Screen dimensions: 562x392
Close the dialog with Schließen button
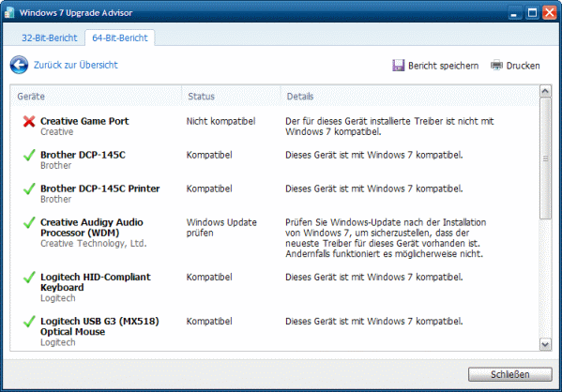coord(510,374)
